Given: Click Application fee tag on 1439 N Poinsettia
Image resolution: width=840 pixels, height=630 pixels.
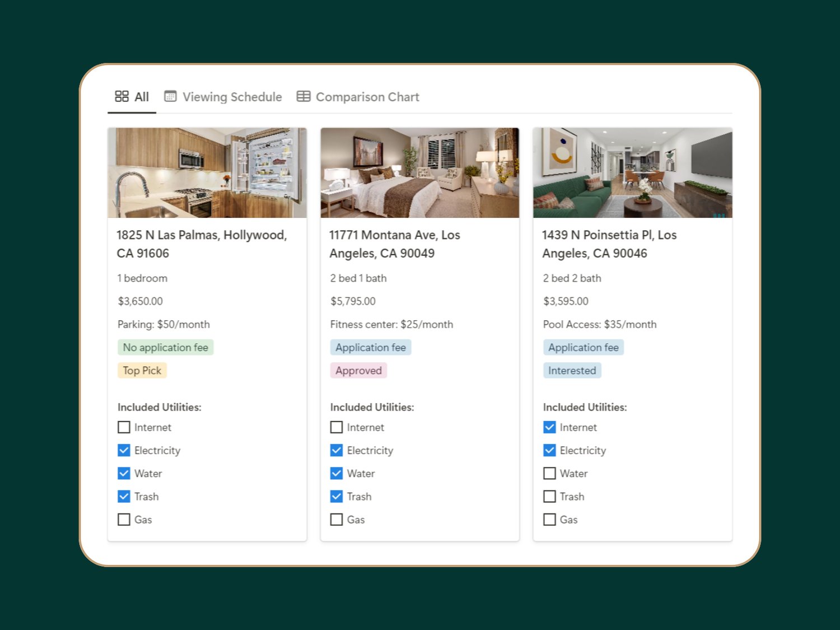Looking at the screenshot, I should pos(584,347).
